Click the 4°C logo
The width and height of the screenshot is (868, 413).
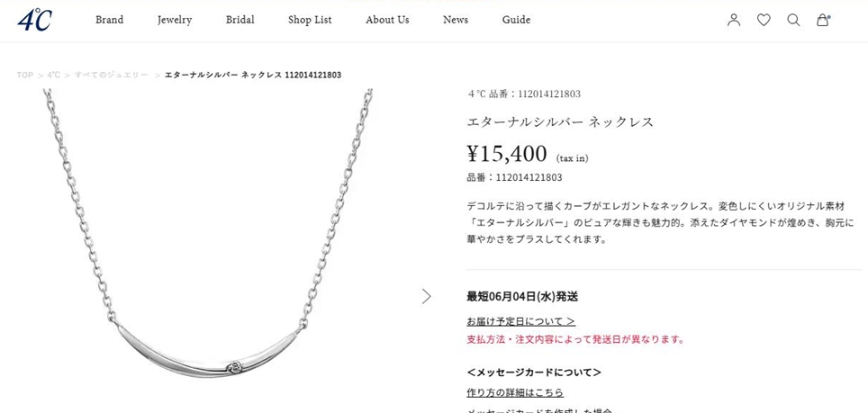pyautogui.click(x=34, y=20)
